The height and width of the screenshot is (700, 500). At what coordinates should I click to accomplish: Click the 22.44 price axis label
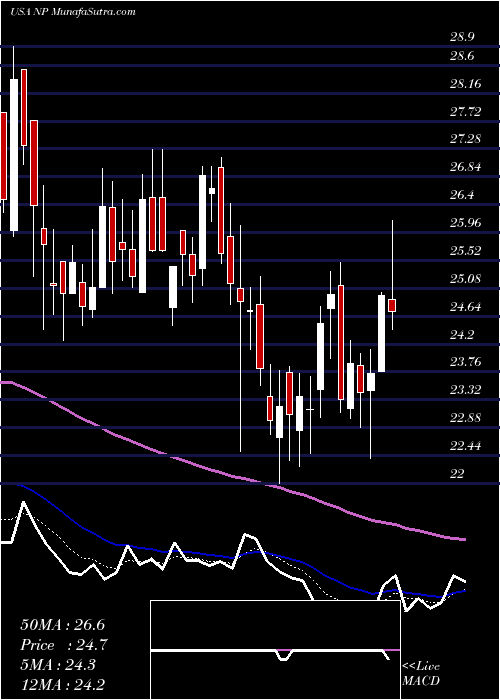465,446
